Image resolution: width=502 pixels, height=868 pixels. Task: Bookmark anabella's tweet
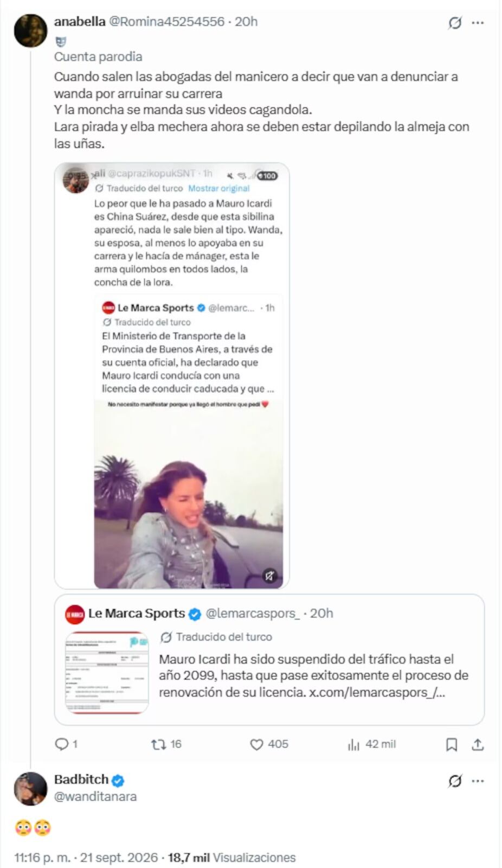451,744
